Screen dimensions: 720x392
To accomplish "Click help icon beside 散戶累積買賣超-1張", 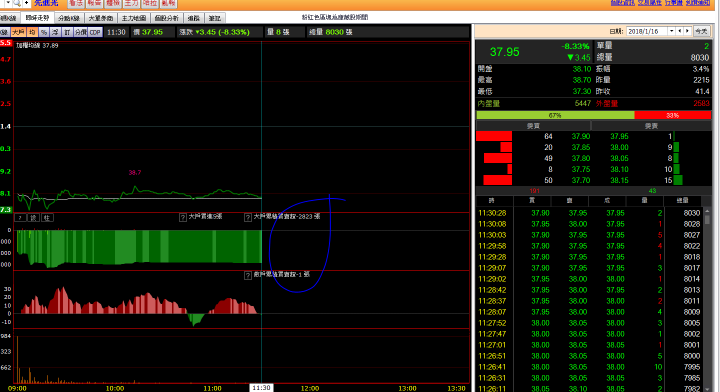I will pos(248,275).
